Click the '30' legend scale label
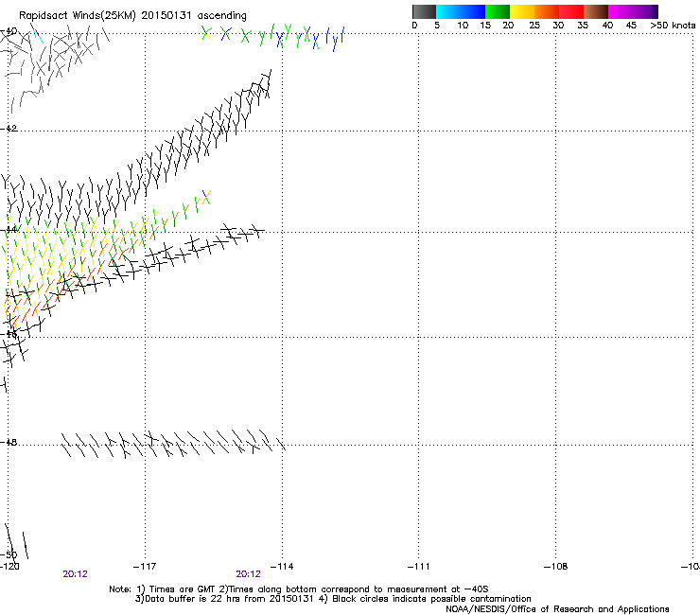This screenshot has height=615, width=700. 558,26
